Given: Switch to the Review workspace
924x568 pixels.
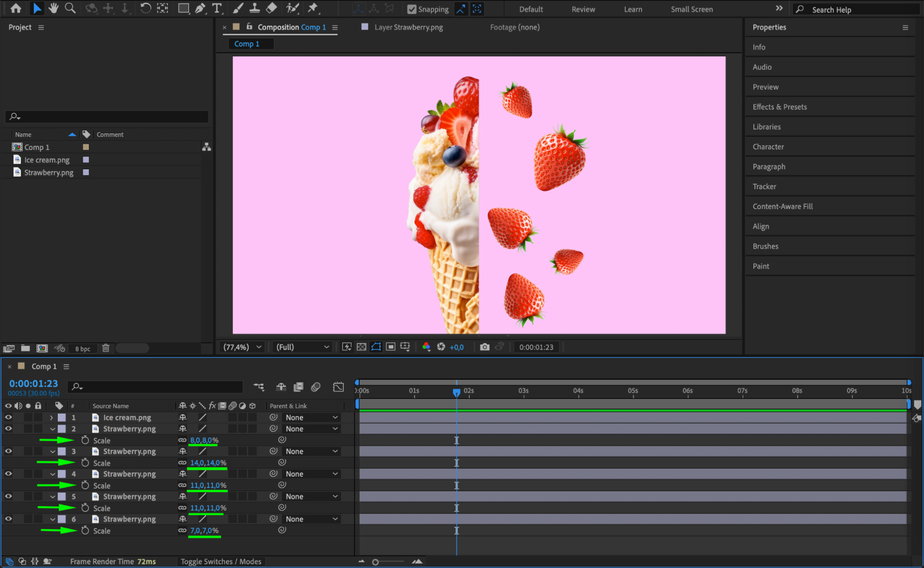Looking at the screenshot, I should point(583,9).
